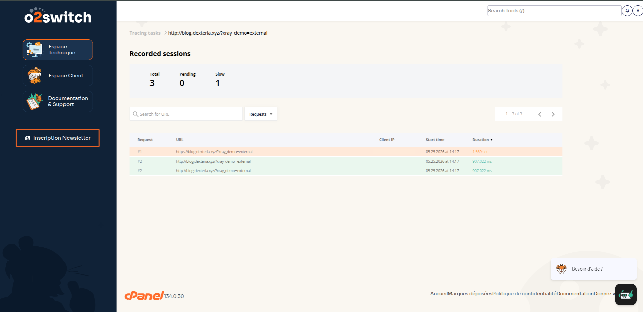644x312 pixels.
Task: Open the Requests dropdown
Action: coord(261,114)
